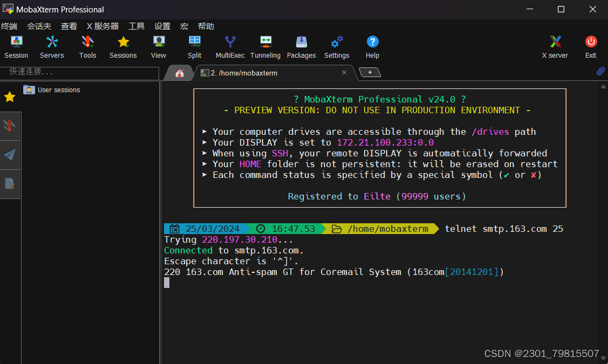608x364 pixels.
Task: Open the 宏 menu
Action: point(184,26)
